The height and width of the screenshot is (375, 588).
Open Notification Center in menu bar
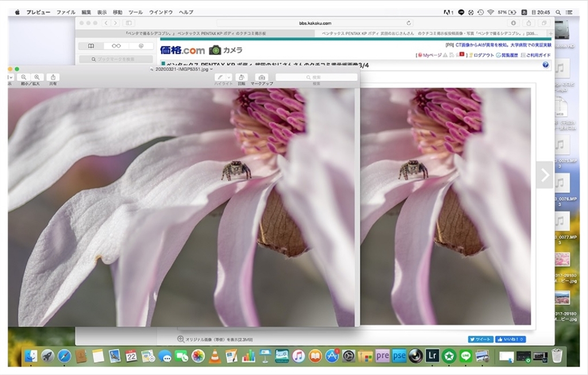click(x=569, y=13)
